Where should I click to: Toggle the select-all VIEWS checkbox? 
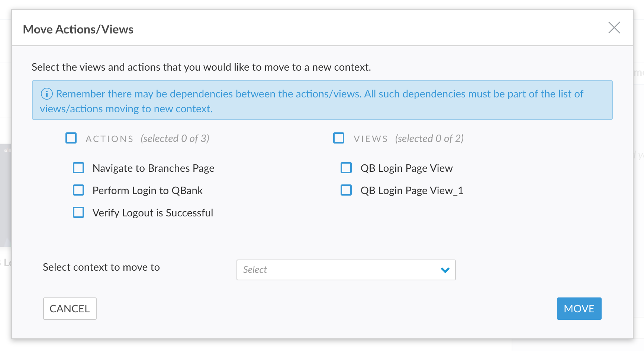coord(339,138)
